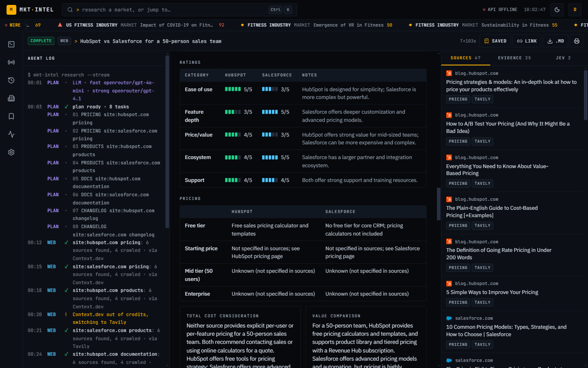Click orange diamond beside Sustainability in Fitness ticker
Image resolution: width=588 pixels, height=368 pixels.
click(410, 25)
